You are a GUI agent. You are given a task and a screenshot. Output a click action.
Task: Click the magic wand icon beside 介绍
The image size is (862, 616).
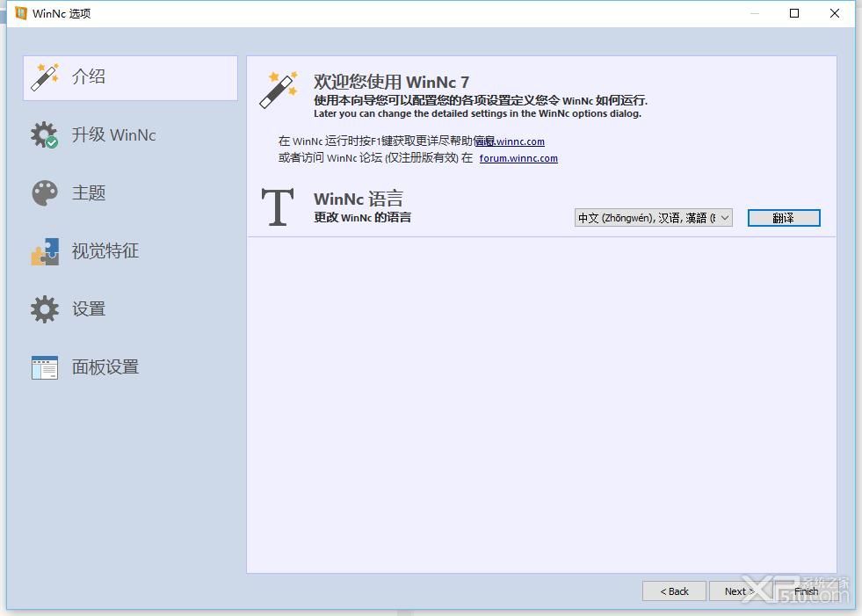tap(45, 77)
